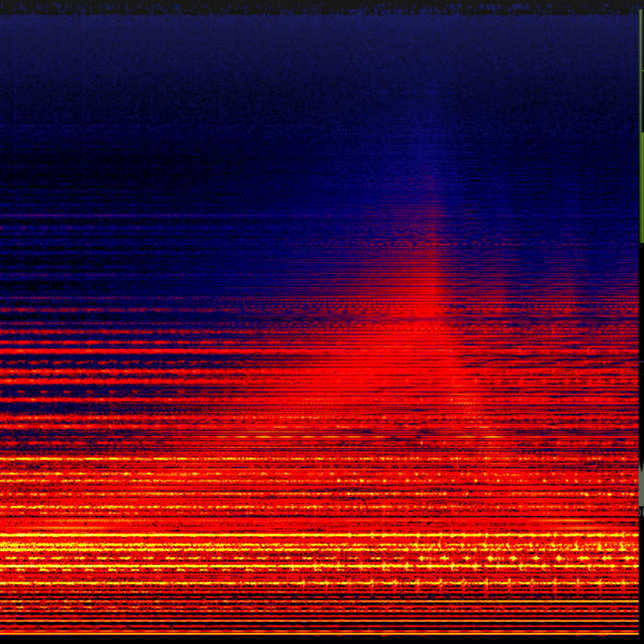644x644 pixels.
Task: Click the thin yellow horizontal line mid-spectrogram
Action: (x=276, y=435)
